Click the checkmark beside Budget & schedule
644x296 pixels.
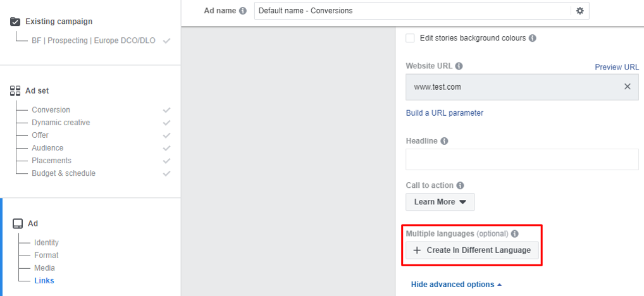point(166,174)
